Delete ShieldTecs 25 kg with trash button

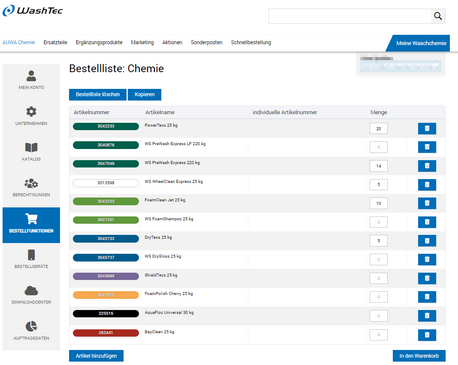tap(427, 278)
